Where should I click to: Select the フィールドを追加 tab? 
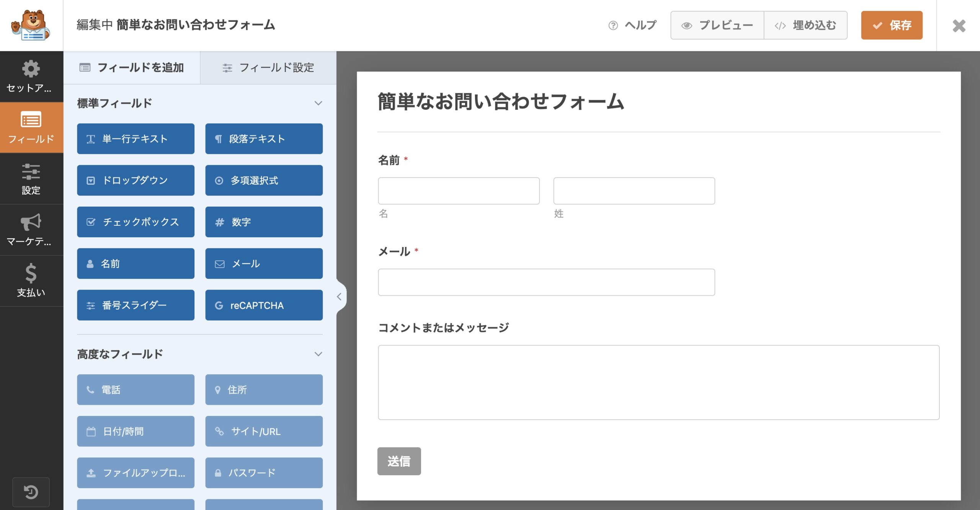(132, 68)
